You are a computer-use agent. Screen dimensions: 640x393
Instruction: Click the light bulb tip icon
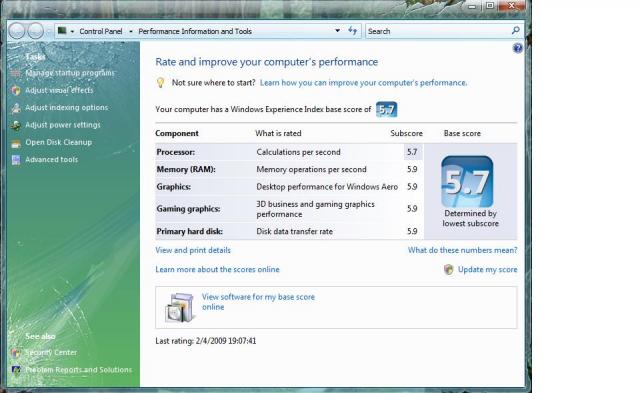click(160, 83)
